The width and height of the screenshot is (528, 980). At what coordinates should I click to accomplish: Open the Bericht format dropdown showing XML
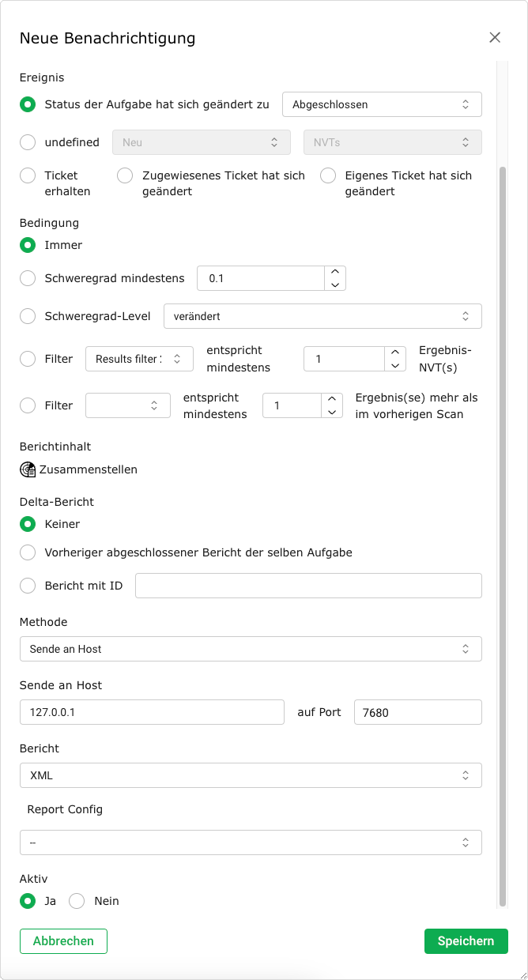(x=251, y=775)
